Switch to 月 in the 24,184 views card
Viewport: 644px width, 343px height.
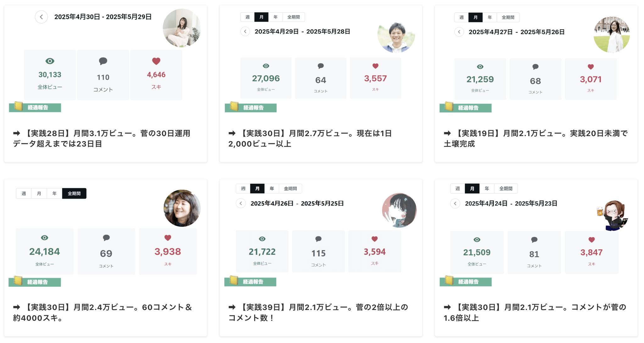tap(39, 193)
